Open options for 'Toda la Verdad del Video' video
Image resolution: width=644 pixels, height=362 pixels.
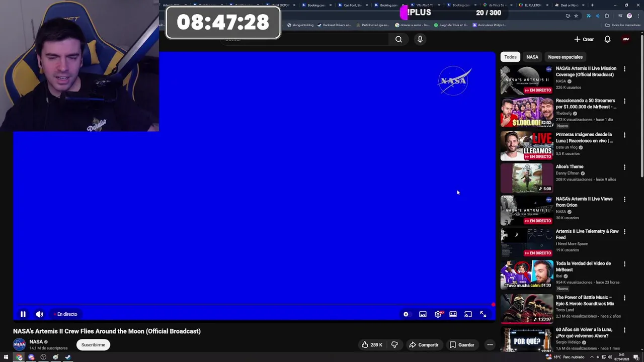[624, 264]
